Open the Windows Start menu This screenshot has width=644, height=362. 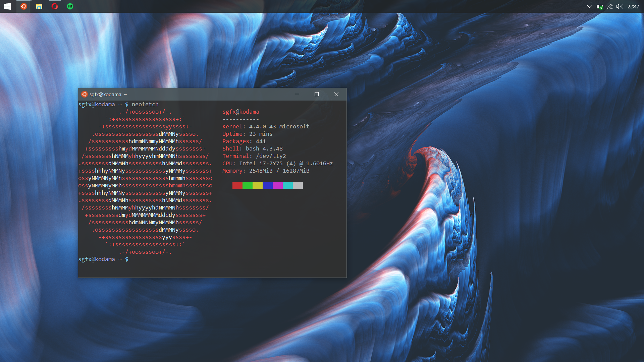pyautogui.click(x=7, y=6)
